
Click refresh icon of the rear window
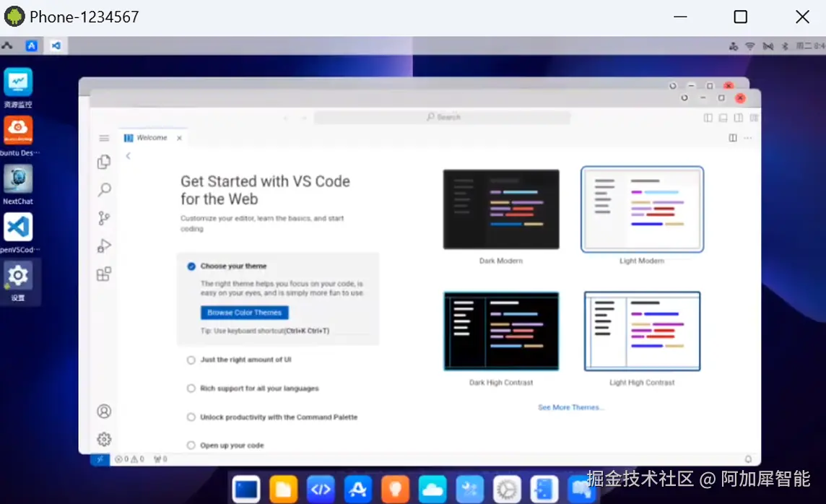673,86
